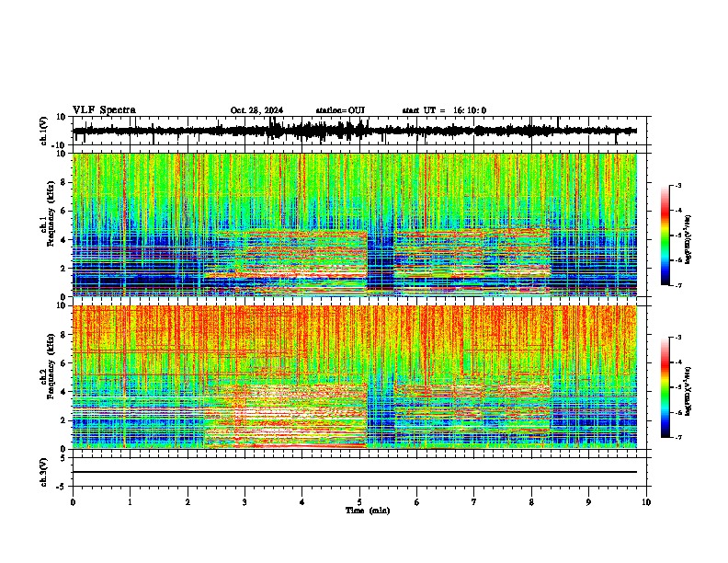Click the "4" kHz tick of ch.2 spectrogram
728x563 pixels.
tap(63, 392)
